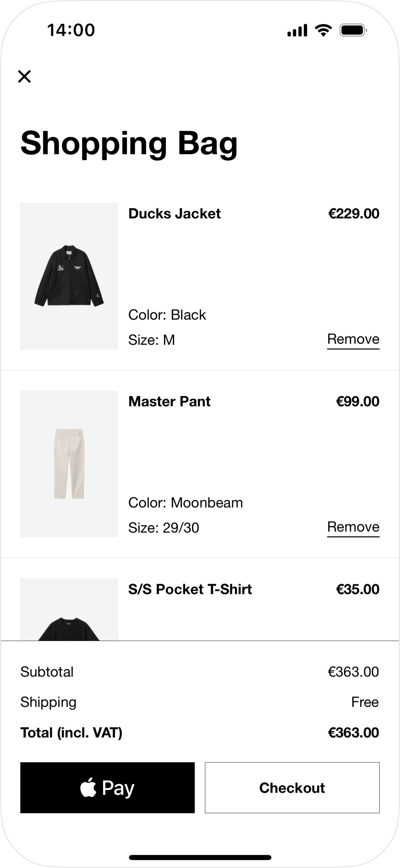Pay with Apple Pay
The height and width of the screenshot is (868, 400).
107,788
